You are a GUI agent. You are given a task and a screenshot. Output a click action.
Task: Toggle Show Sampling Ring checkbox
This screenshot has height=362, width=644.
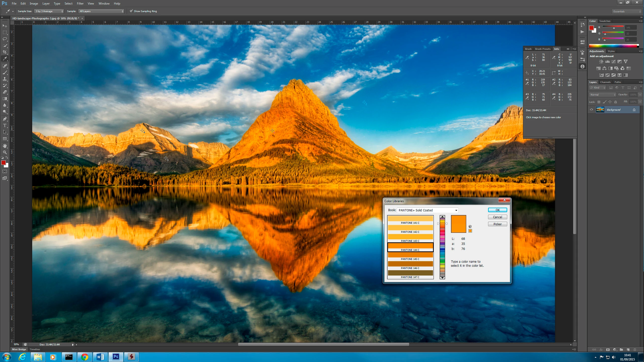131,11
